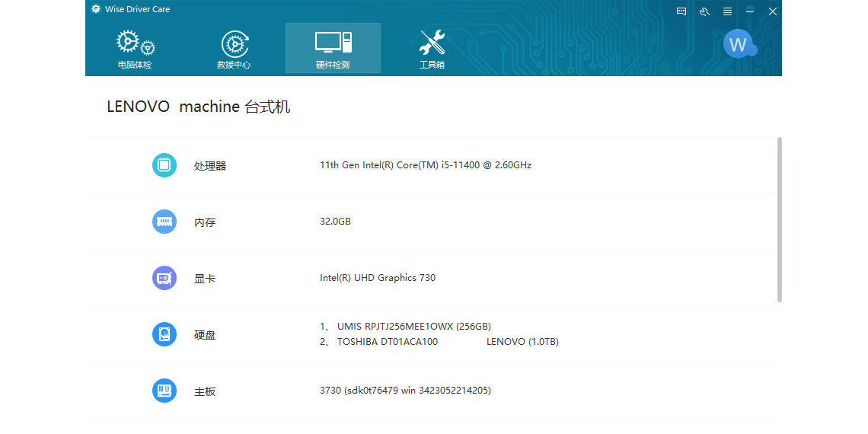
Task: Click the Wise Driver Care gear logo
Action: point(96,9)
